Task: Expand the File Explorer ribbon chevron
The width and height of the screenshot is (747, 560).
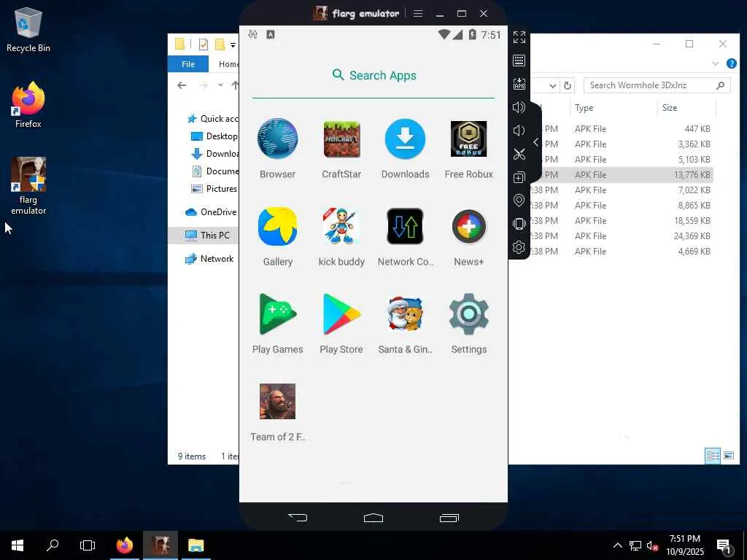Action: [715, 63]
